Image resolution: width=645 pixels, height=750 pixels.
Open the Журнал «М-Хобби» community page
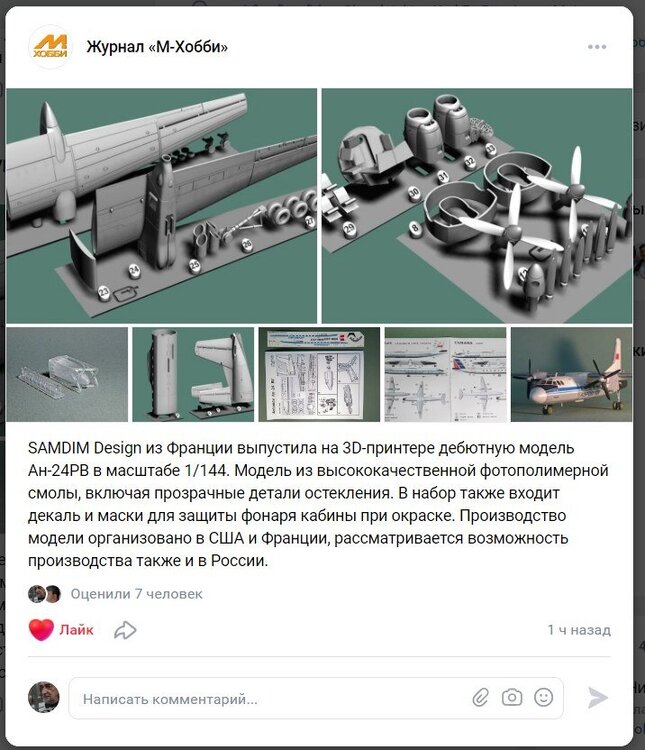(x=157, y=47)
